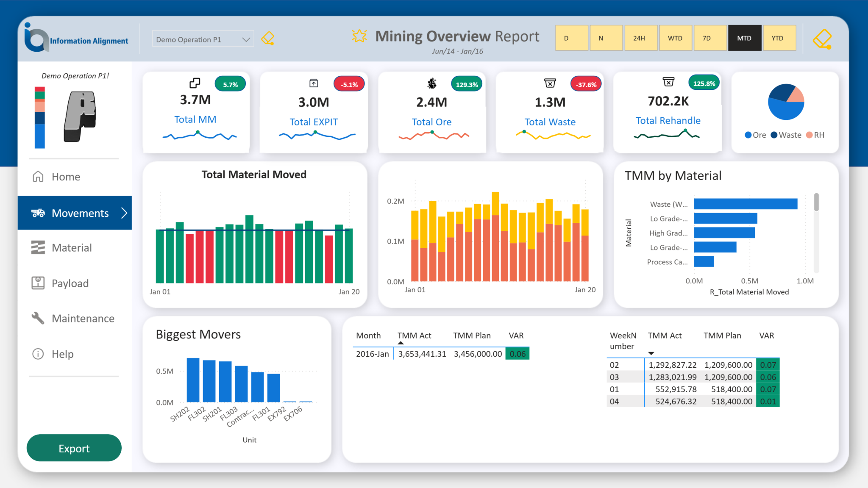Select the D time period button
The width and height of the screenshot is (868, 488).
click(572, 38)
